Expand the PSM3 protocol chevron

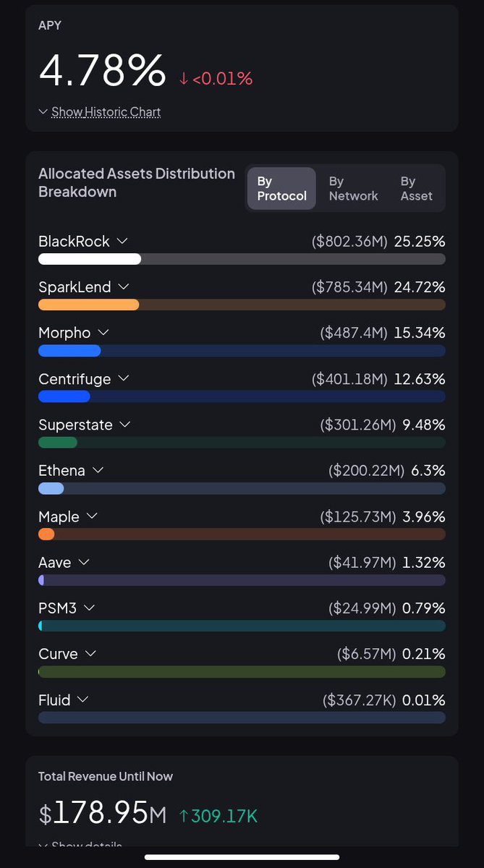pos(90,608)
